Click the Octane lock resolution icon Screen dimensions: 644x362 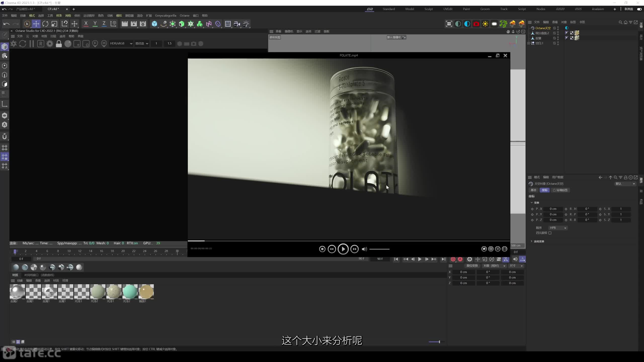59,44
